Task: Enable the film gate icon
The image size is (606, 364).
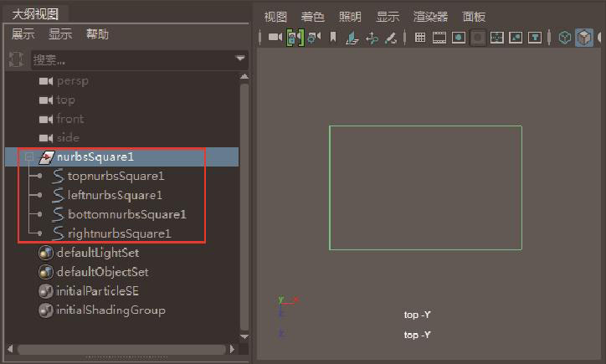Action: (x=439, y=38)
